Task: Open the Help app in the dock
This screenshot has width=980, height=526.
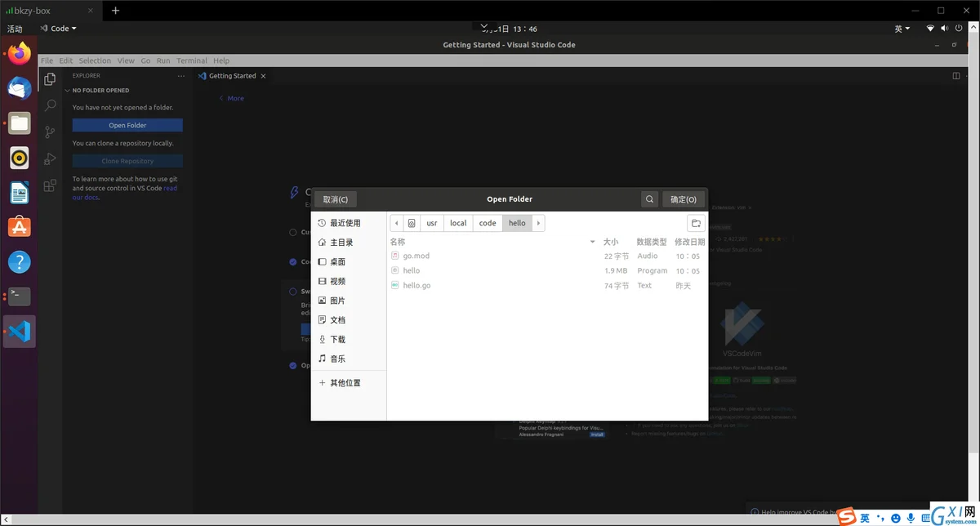Action: (x=20, y=262)
